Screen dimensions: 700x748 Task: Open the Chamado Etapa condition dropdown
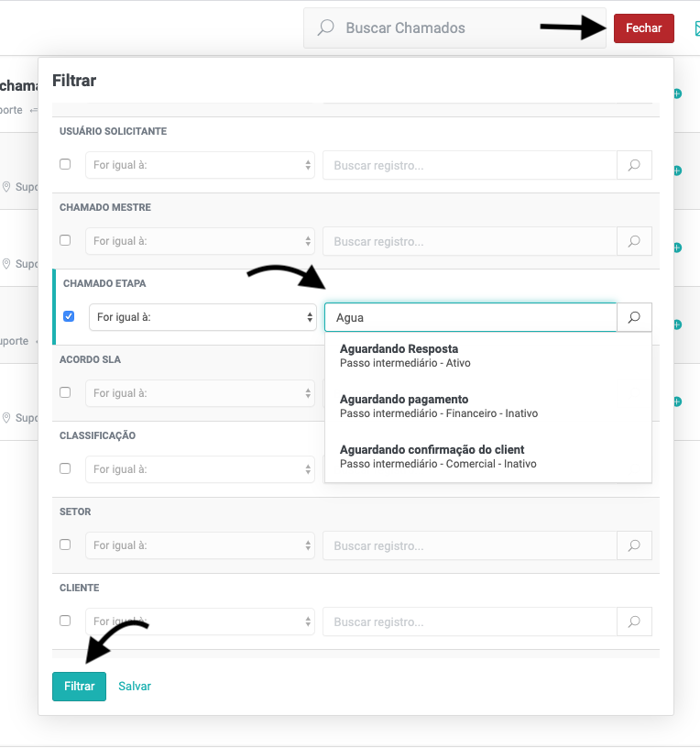(202, 317)
